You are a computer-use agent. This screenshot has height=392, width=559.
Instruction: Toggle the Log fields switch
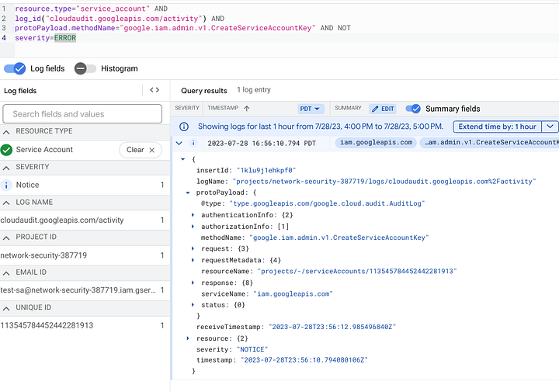[16, 68]
